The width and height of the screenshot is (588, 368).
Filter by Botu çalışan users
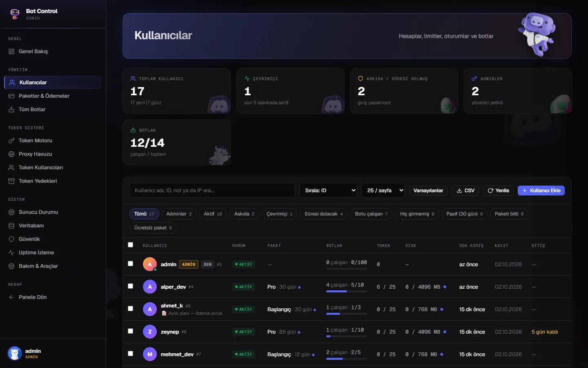pos(371,214)
